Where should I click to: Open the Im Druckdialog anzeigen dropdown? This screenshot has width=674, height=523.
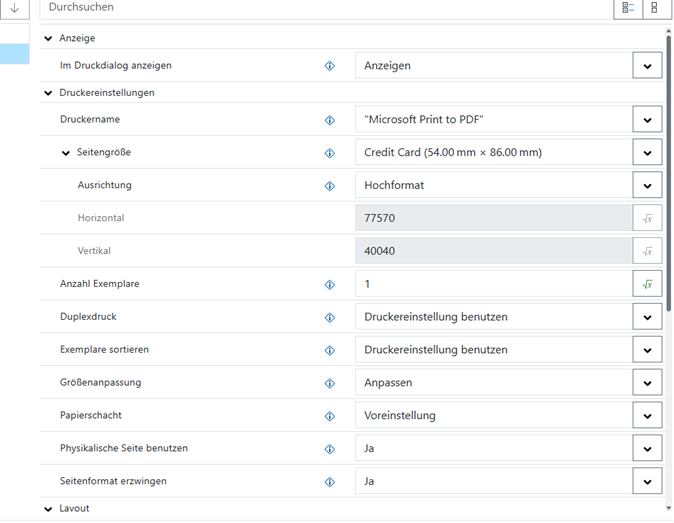[x=647, y=66]
